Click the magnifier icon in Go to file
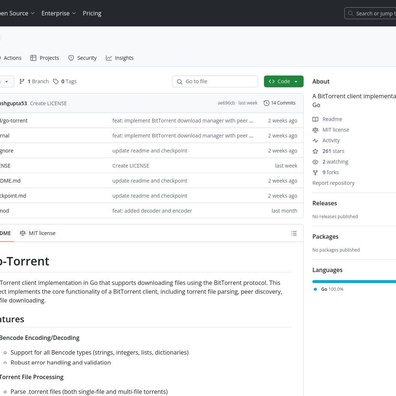This screenshot has height=396, width=396. pyautogui.click(x=179, y=81)
